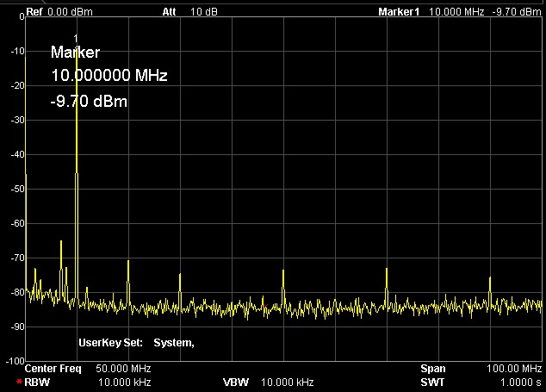Click the spectral peak near 70 MHz
The width and height of the screenshot is (546, 392).
(387, 271)
